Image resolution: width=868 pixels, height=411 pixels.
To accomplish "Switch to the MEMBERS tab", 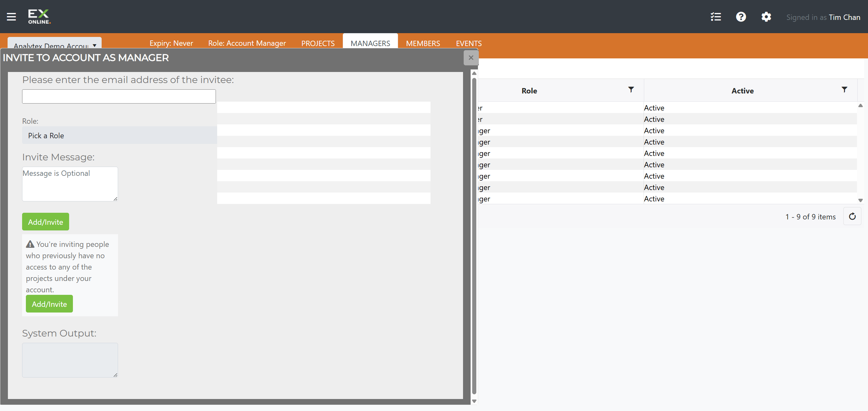I will [423, 44].
